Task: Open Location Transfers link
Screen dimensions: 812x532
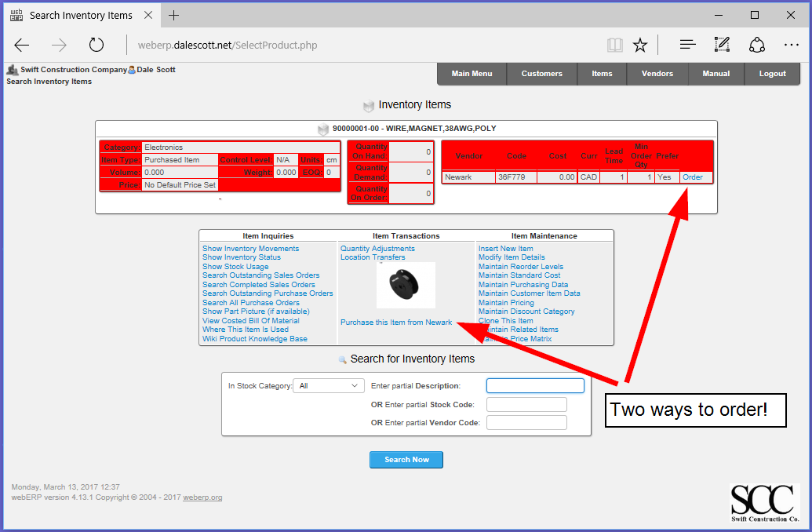Action: click(x=373, y=257)
